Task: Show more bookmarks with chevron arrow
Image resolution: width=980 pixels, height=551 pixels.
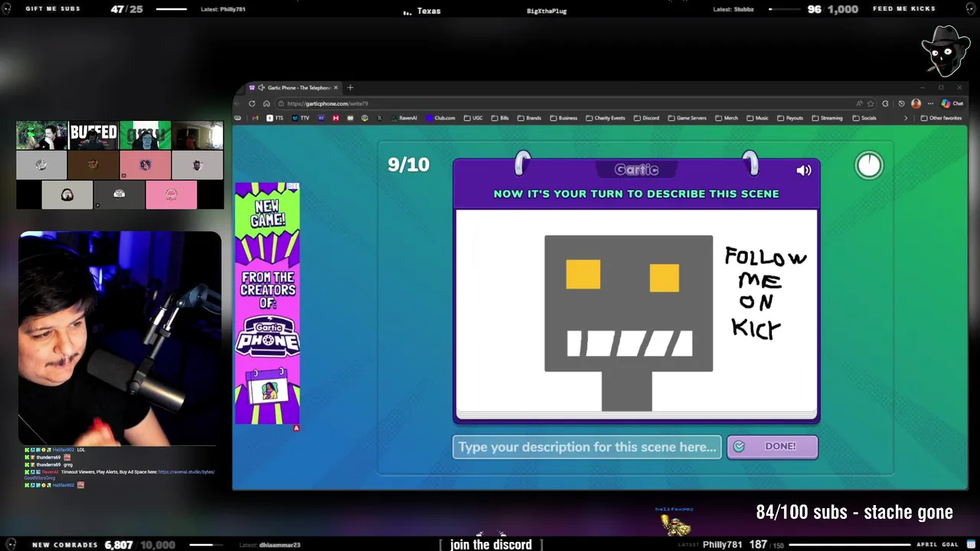Action: [x=906, y=118]
